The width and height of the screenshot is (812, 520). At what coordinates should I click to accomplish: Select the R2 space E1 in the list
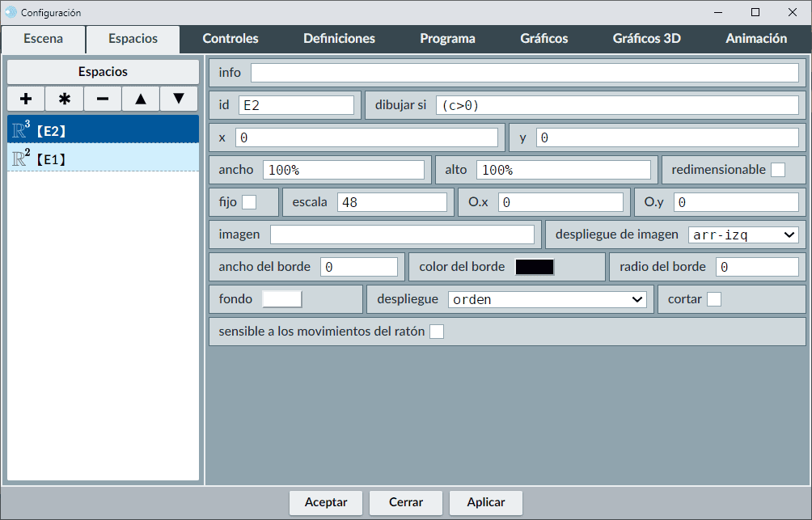(103, 158)
